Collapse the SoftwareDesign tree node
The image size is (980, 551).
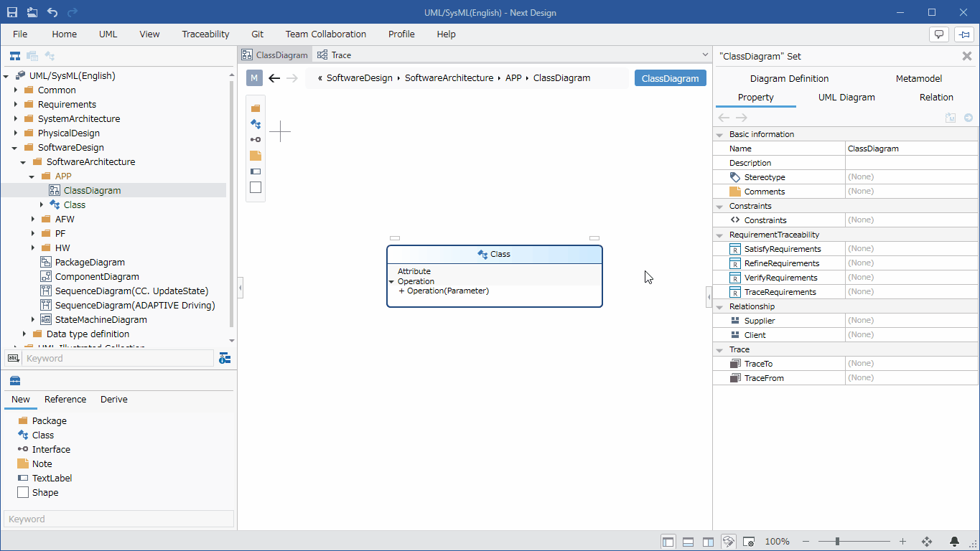16,148
